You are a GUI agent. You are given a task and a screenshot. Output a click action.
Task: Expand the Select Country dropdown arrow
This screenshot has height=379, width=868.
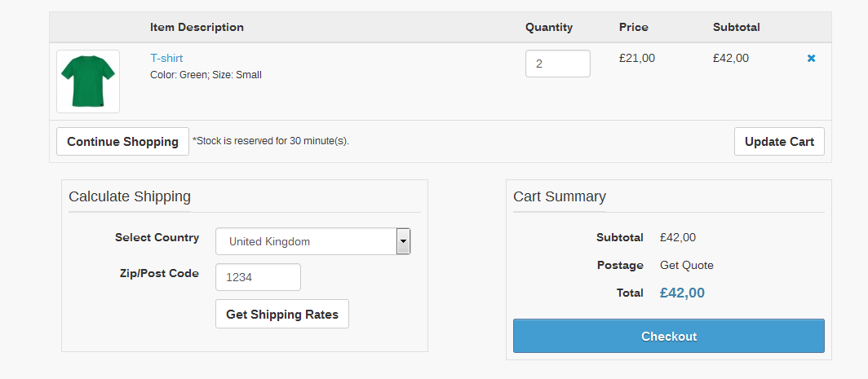403,241
